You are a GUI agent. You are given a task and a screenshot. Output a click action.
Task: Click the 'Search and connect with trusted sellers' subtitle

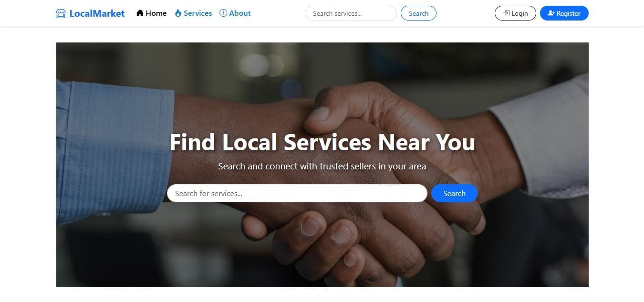(x=322, y=167)
